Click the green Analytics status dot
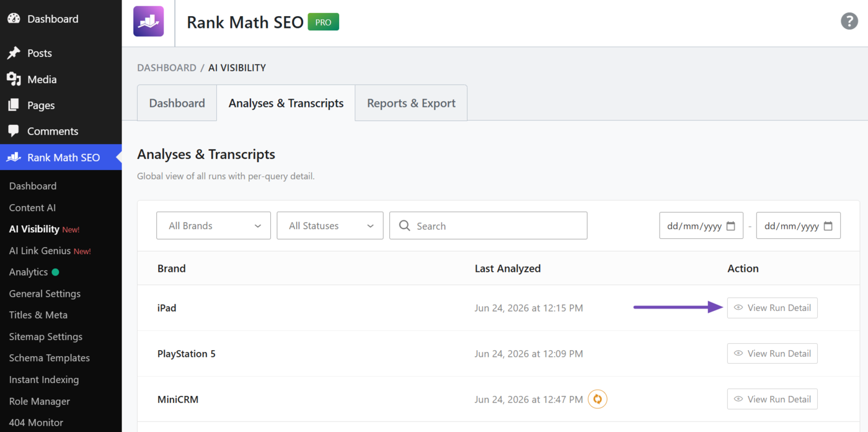The height and width of the screenshot is (432, 868). tap(55, 272)
